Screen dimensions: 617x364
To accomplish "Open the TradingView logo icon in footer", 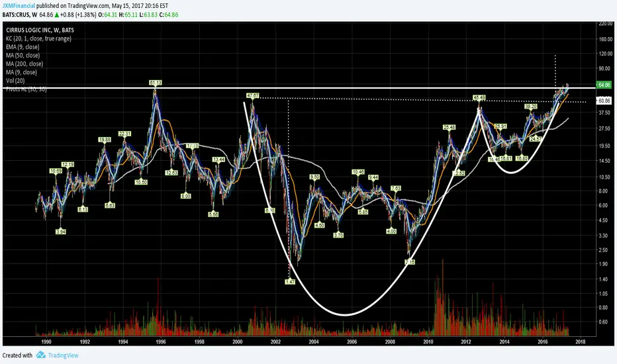I will click(x=41, y=355).
